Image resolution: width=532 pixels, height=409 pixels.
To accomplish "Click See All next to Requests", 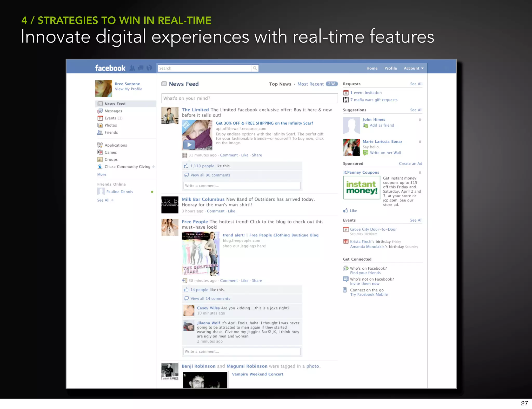I will [x=416, y=84].
